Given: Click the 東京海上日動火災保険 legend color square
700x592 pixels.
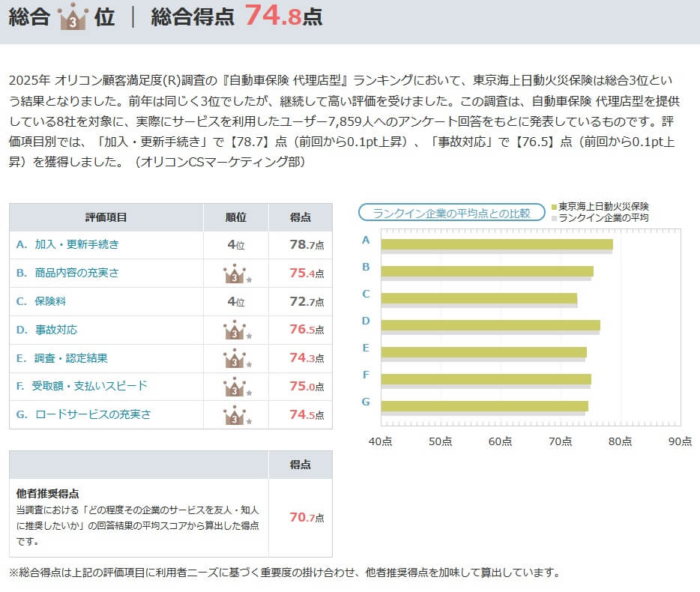Looking at the screenshot, I should click(554, 206).
